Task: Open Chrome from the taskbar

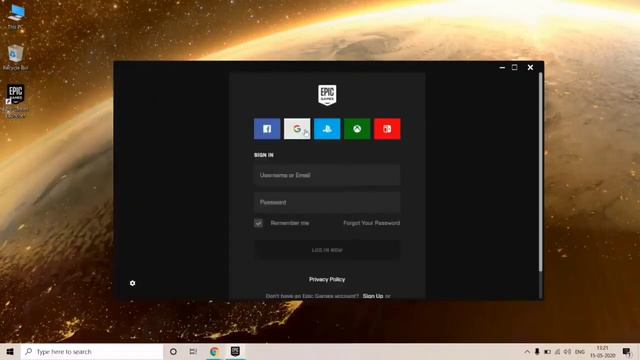Action: [214, 351]
